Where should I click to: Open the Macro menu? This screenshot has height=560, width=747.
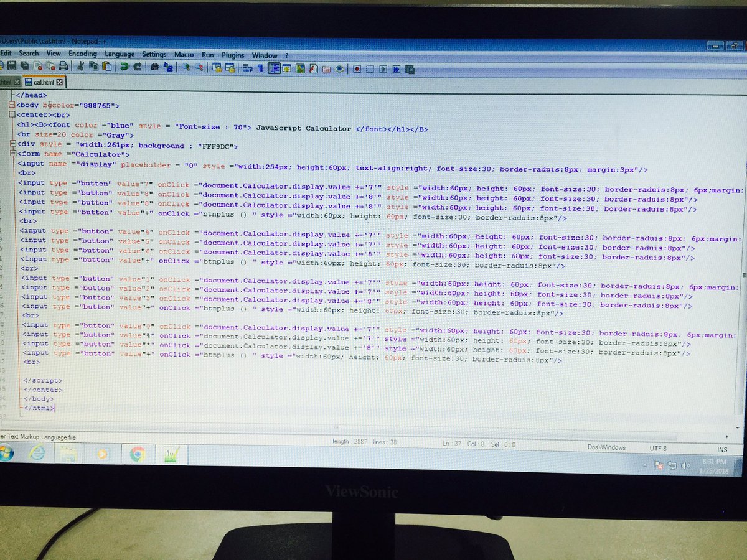[x=184, y=55]
